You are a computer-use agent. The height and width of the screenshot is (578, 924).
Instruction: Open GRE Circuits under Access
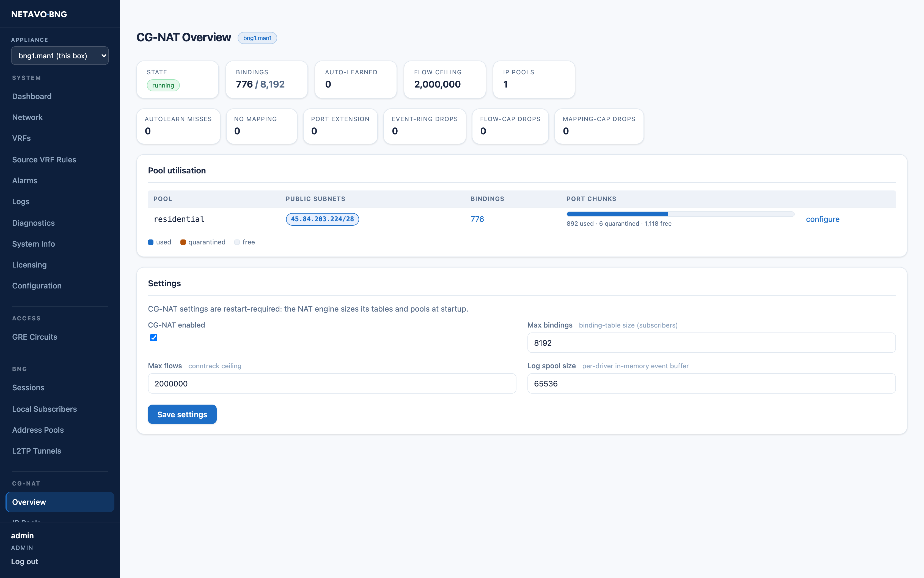click(34, 337)
